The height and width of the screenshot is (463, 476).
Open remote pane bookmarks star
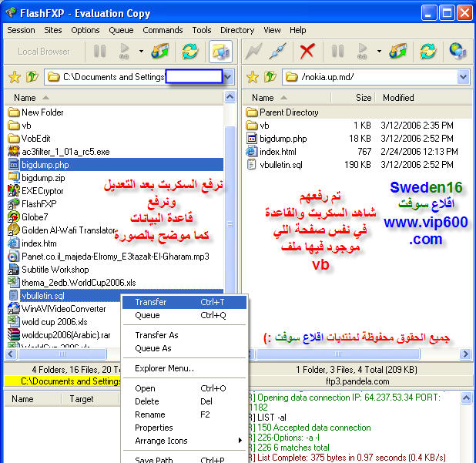253,77
